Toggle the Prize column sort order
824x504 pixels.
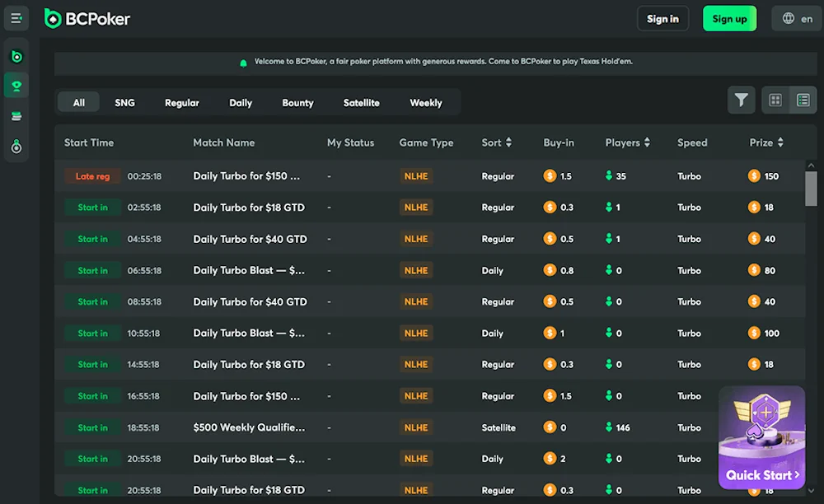click(x=779, y=142)
